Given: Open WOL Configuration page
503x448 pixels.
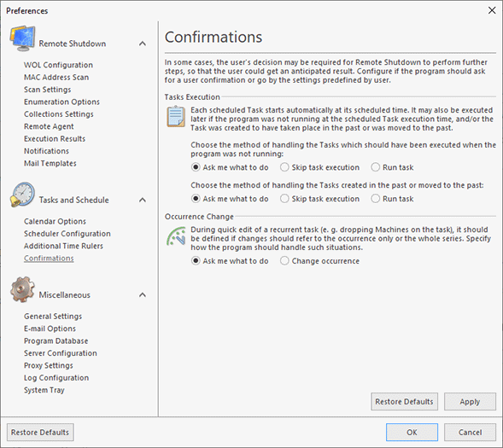Looking at the screenshot, I should (58, 65).
